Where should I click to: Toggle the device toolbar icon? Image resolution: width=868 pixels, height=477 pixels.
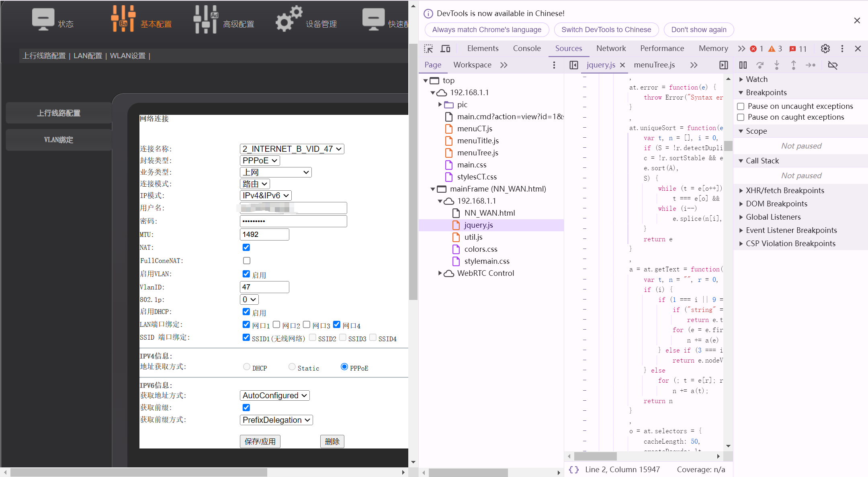click(445, 49)
